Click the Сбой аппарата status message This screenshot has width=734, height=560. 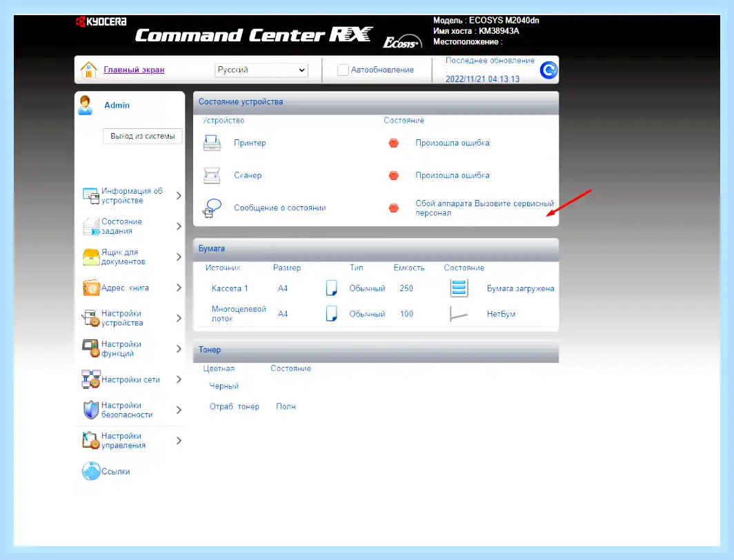coord(484,208)
